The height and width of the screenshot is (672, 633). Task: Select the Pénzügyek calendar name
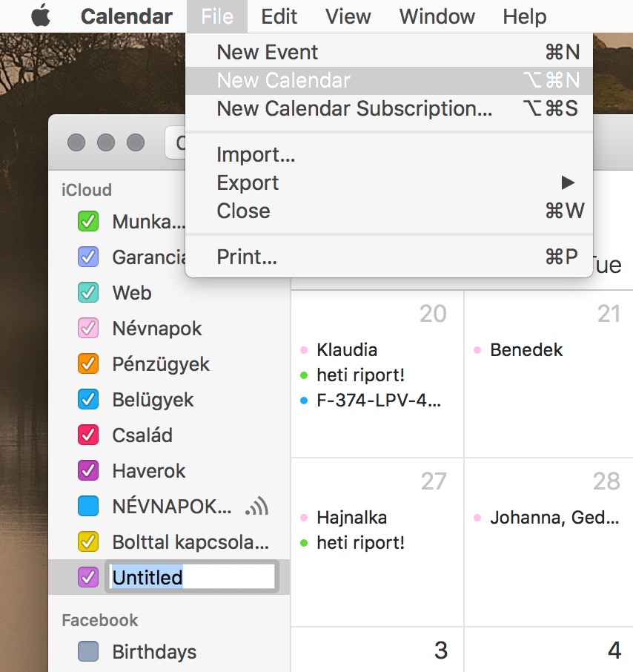point(161,365)
